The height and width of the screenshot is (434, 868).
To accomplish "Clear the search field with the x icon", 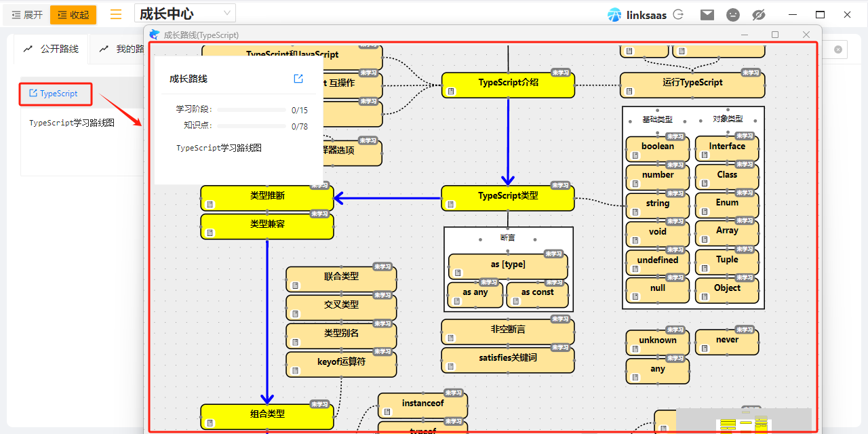I will tap(838, 50).
